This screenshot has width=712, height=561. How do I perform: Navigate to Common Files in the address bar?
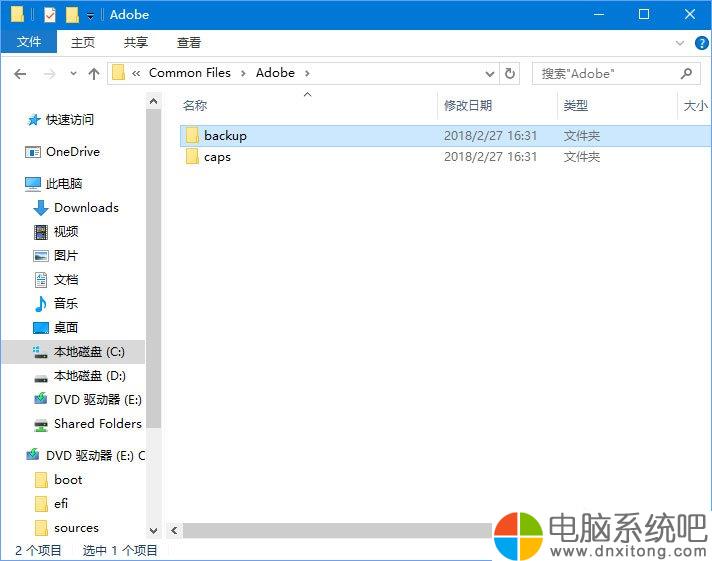click(190, 73)
